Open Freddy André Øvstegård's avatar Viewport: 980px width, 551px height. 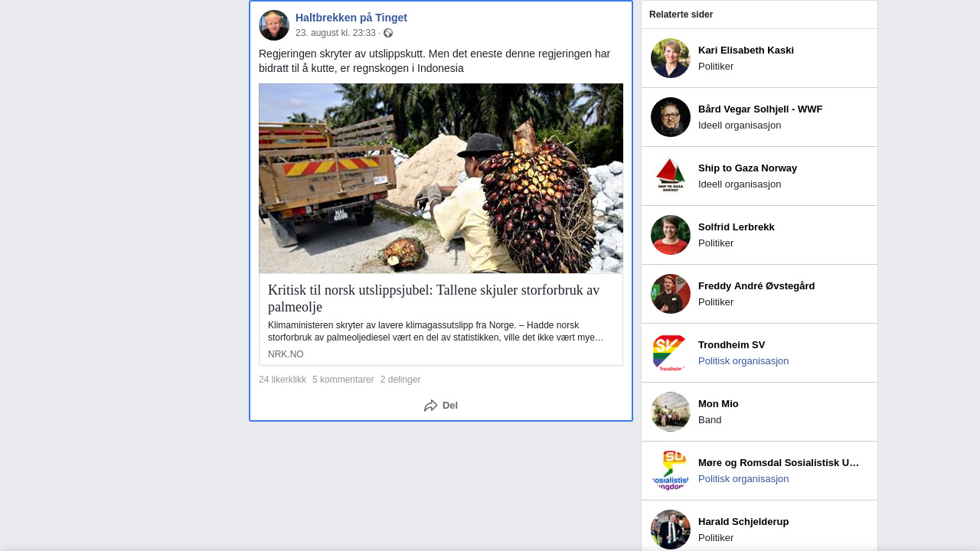click(x=671, y=294)
